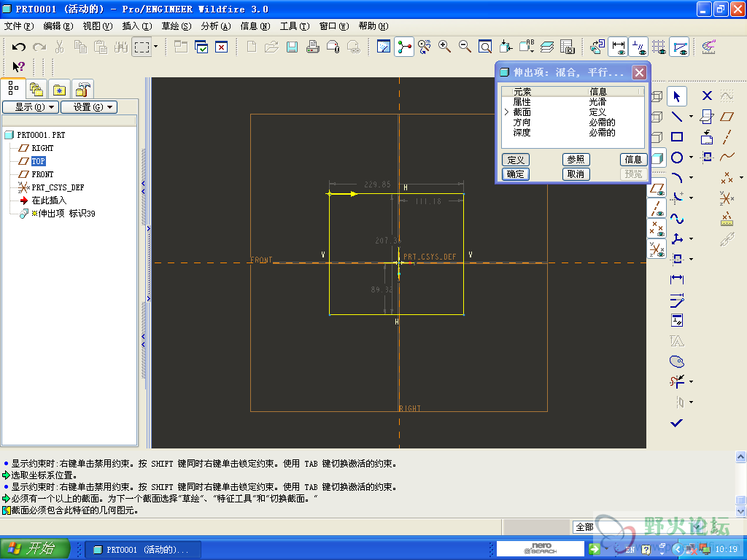Open the 显示 dropdown in model tree
Viewport: 747px width, 560px height.
tap(31, 107)
